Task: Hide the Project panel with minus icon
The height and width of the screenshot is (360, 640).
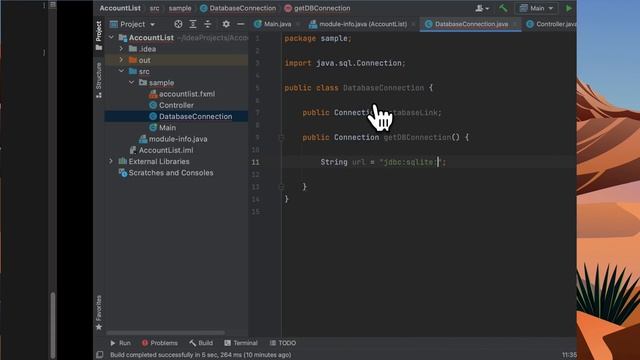Action: [x=240, y=24]
